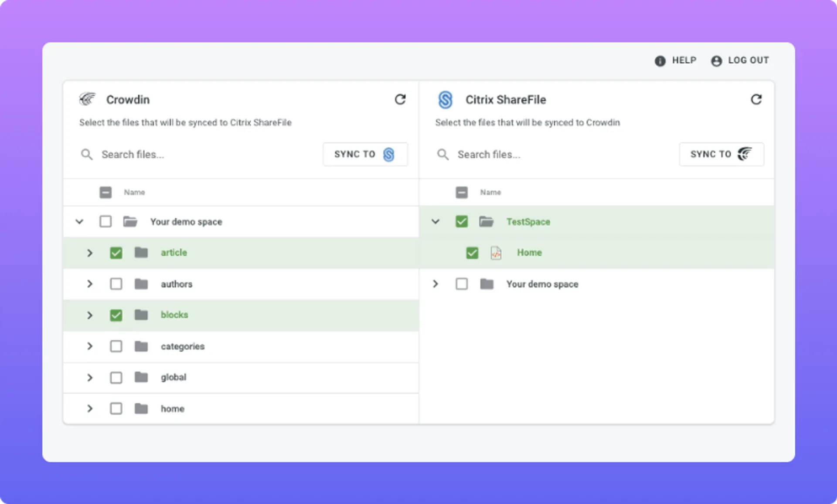
Task: Toggle select-all checkbox in Crowdin panel header
Action: click(x=105, y=192)
